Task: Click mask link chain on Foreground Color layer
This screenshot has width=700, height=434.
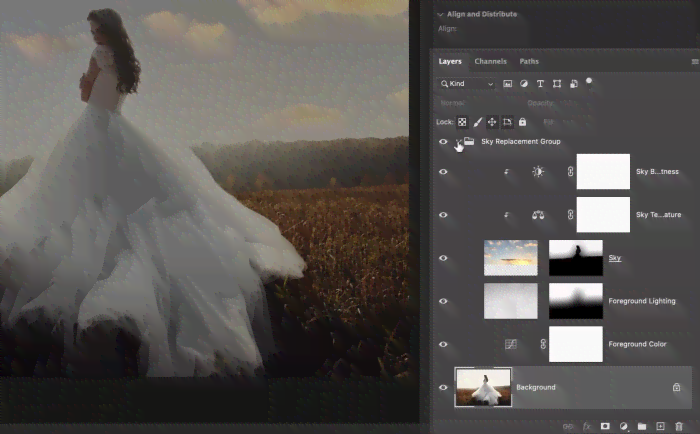Action: (x=543, y=344)
